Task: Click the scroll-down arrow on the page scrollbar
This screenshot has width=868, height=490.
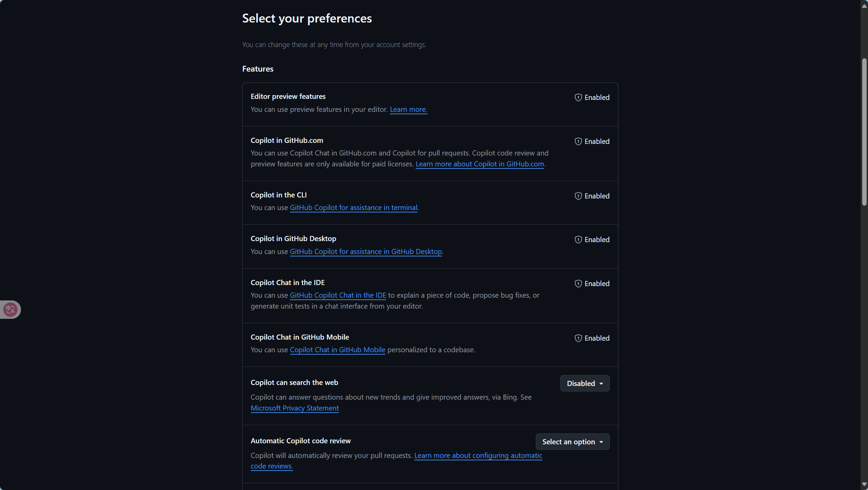Action: coord(864,484)
